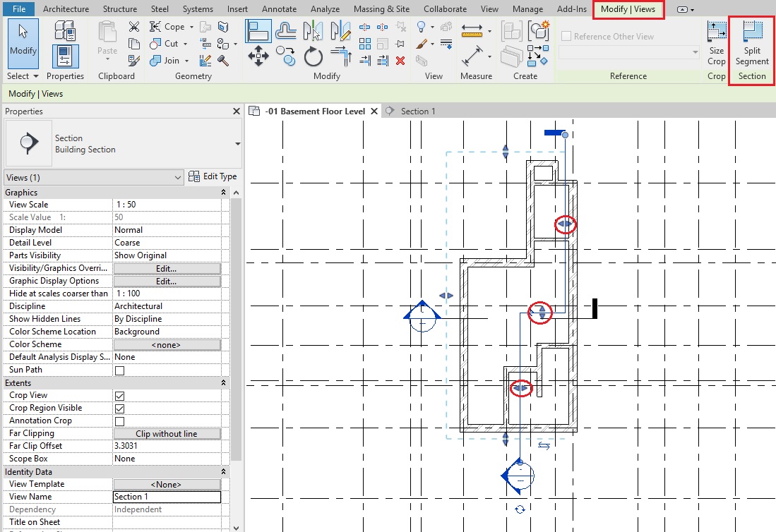Click Edit for Visibility/Graphics Overrides
This screenshot has width=776, height=532.
pyautogui.click(x=167, y=269)
